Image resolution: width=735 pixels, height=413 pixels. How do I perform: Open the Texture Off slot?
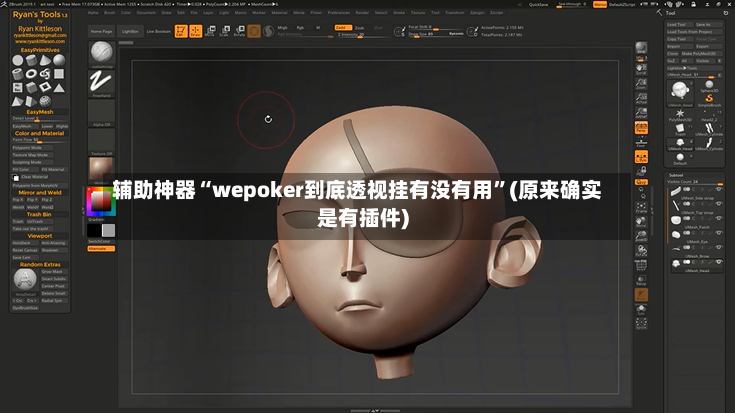coord(102,142)
